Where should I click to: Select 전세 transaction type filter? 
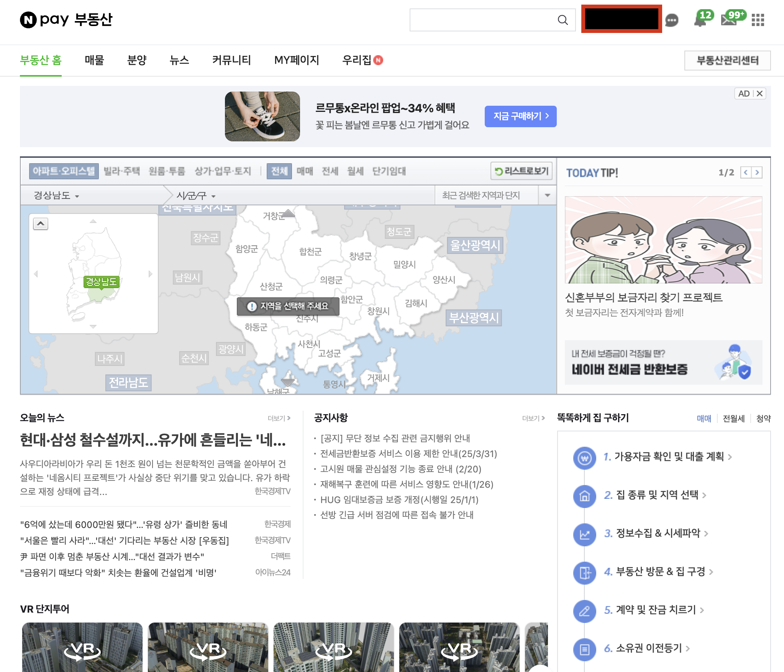[330, 171]
